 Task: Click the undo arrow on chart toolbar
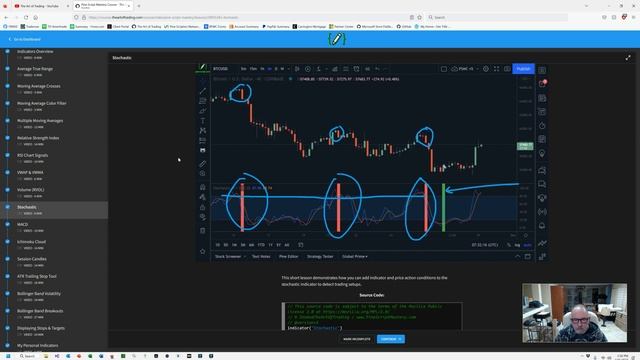coord(378,69)
